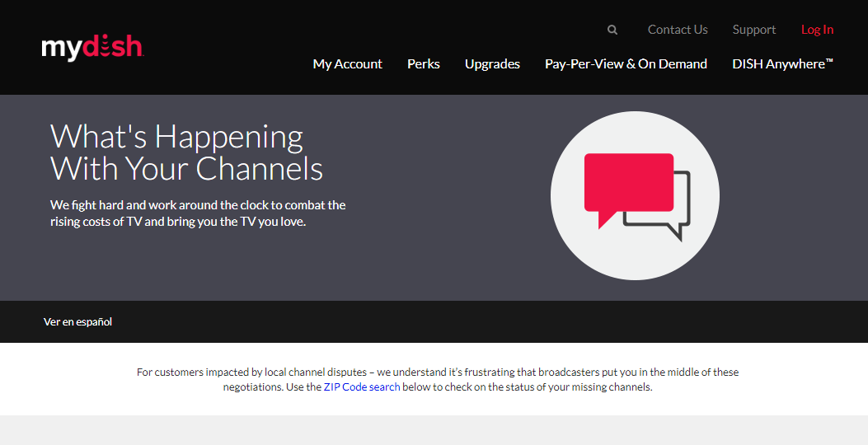Screen dimensions: 868x445
Task: Navigate to Pay-Per-View & On Demand
Action: [626, 63]
